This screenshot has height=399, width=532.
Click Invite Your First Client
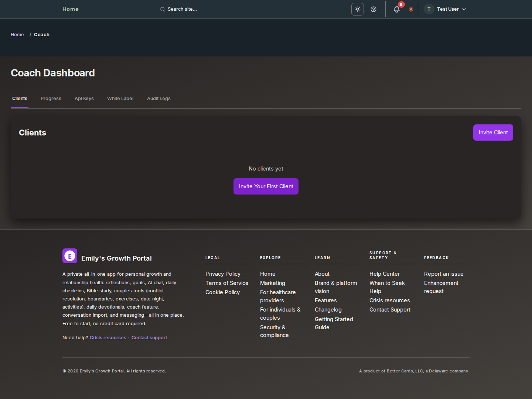click(266, 186)
